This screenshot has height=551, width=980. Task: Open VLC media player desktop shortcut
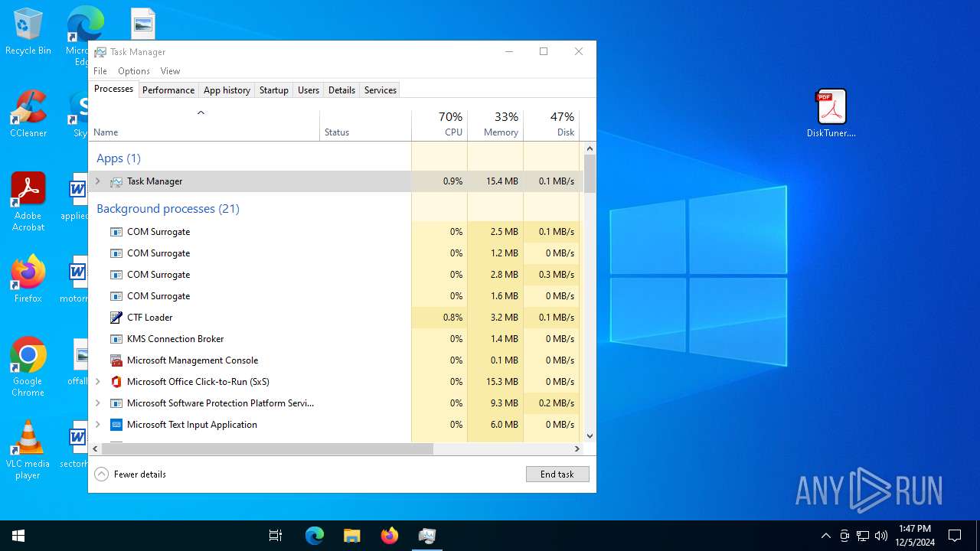point(28,450)
